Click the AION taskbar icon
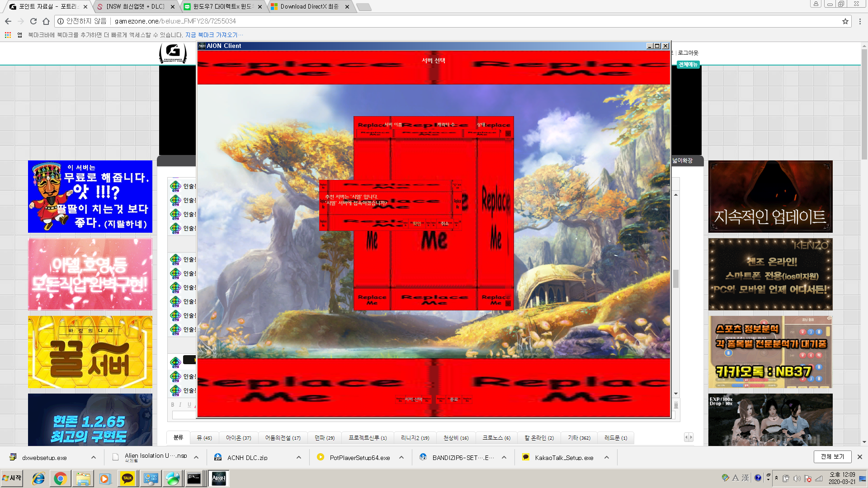The image size is (868, 488). (x=218, y=478)
